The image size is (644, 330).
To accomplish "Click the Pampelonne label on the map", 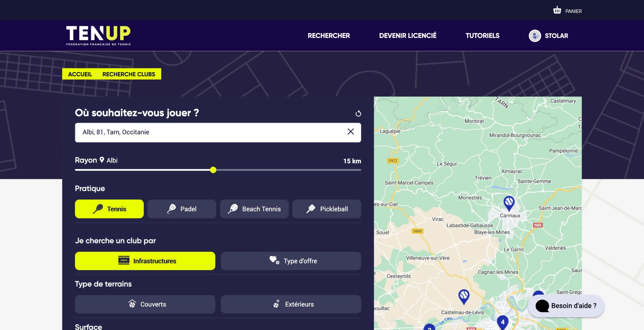I will tap(563, 151).
